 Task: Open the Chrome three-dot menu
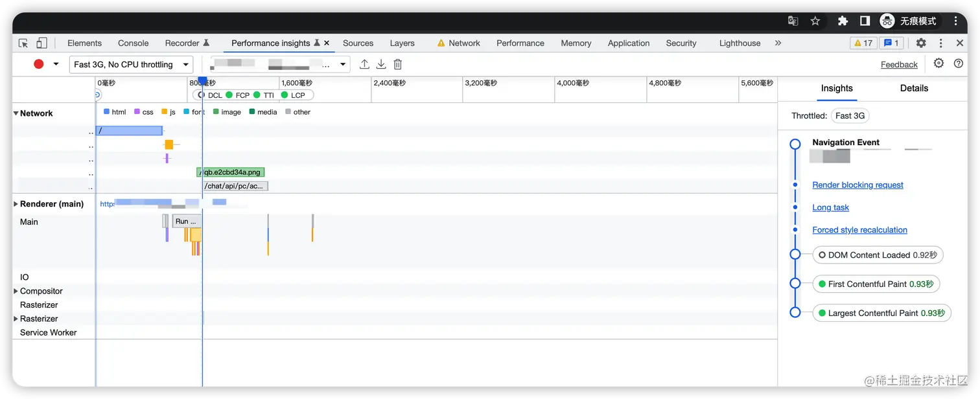tap(956, 21)
